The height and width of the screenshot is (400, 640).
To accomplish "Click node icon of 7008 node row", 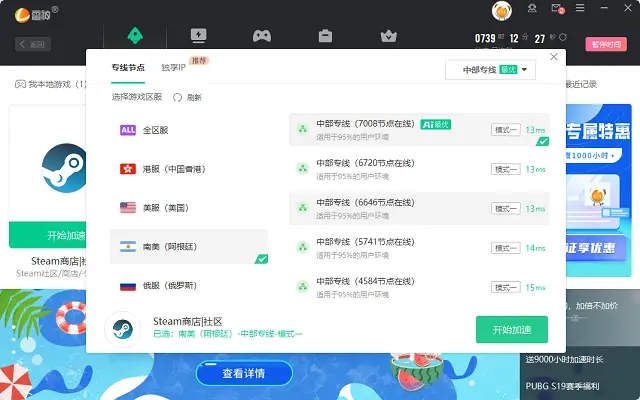I will (x=302, y=129).
